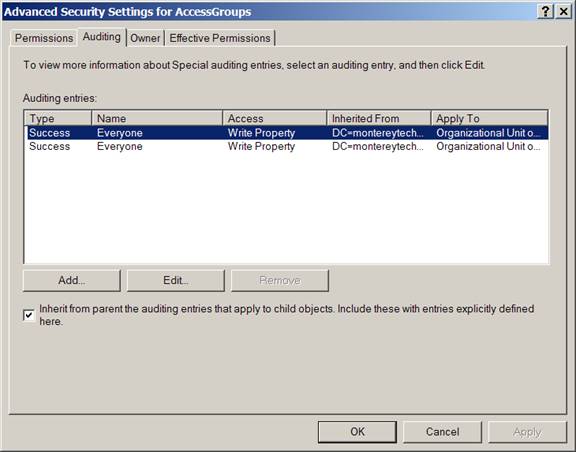Select the highlighted first Everyone auditing entry
Image resolution: width=576 pixels, height=452 pixels.
pyautogui.click(x=287, y=133)
